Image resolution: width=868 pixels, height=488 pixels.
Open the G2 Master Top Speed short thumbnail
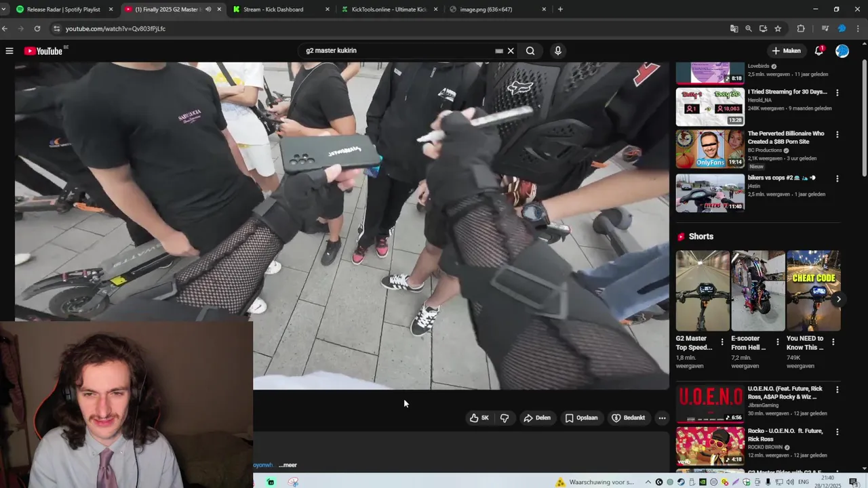pyautogui.click(x=703, y=291)
